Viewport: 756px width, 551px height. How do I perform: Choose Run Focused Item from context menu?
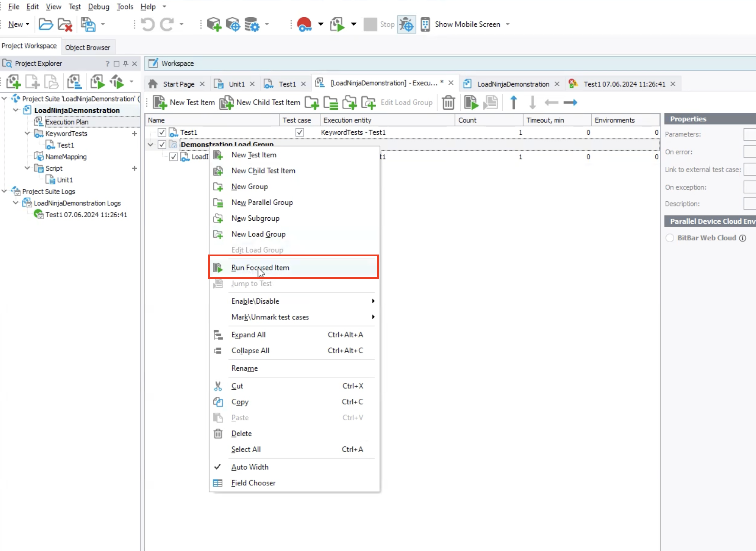coord(260,267)
